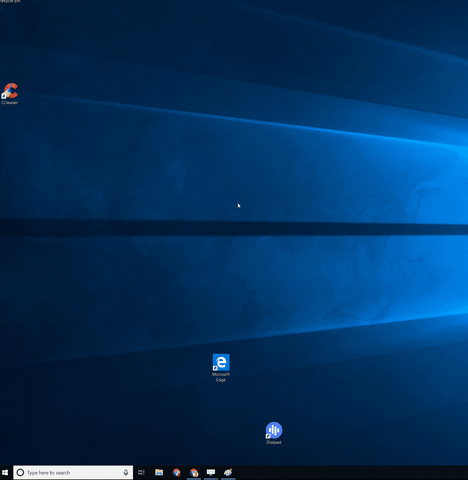Viewport: 468px width, 480px height.
Task: Open the Windows Start menu
Action: pos(5,472)
